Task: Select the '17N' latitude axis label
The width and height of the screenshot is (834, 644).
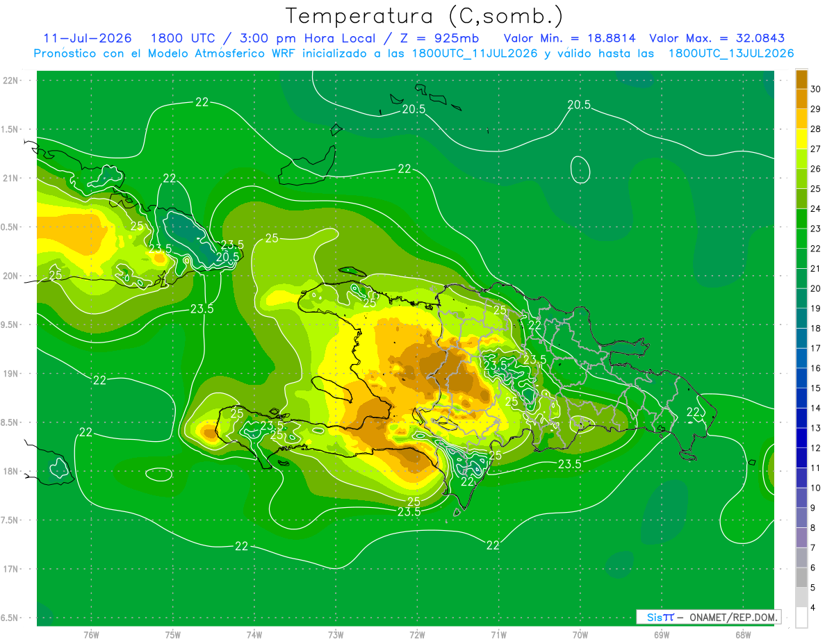Action: 10,569
